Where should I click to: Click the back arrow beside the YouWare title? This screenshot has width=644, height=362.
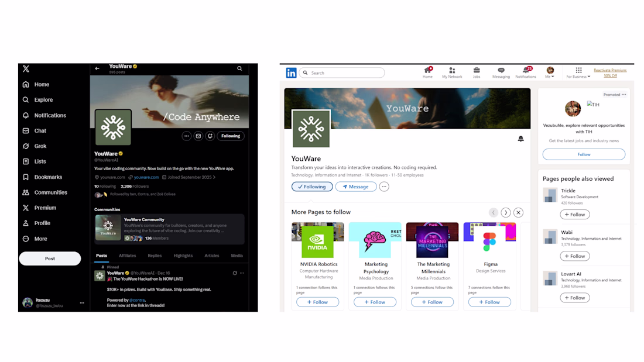click(x=97, y=68)
